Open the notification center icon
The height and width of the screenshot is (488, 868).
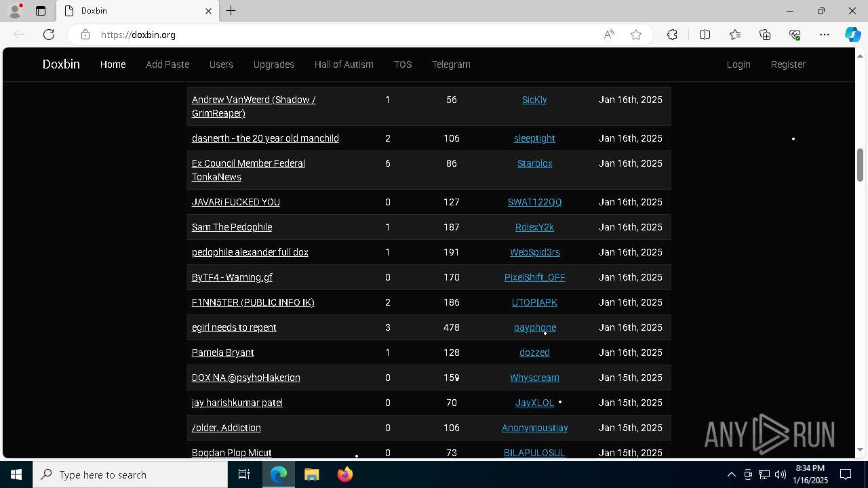coord(846,474)
